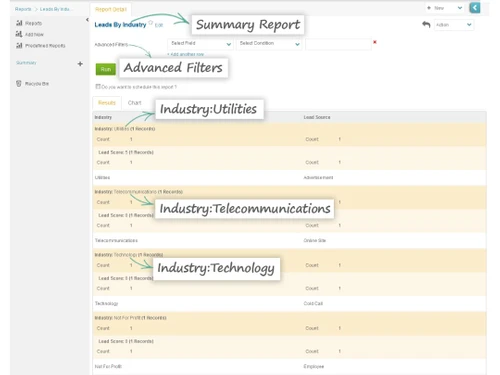The width and height of the screenshot is (500, 375).
Task: Click the Reports breadcrumb link
Action: tap(23, 9)
